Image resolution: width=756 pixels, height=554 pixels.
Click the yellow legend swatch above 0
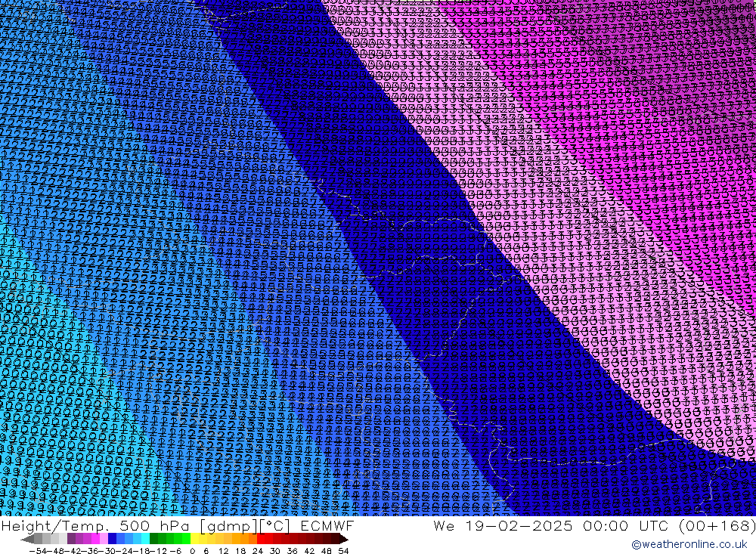pyautogui.click(x=194, y=539)
